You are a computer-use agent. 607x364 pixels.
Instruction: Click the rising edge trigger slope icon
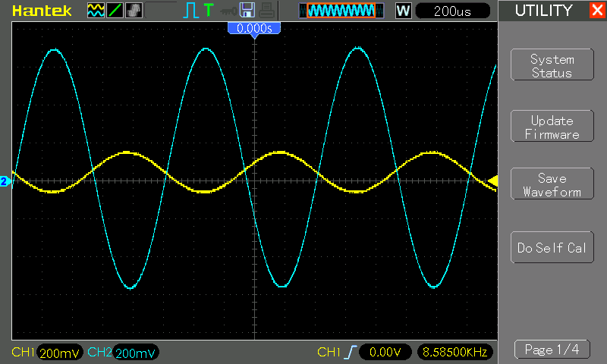click(x=351, y=352)
